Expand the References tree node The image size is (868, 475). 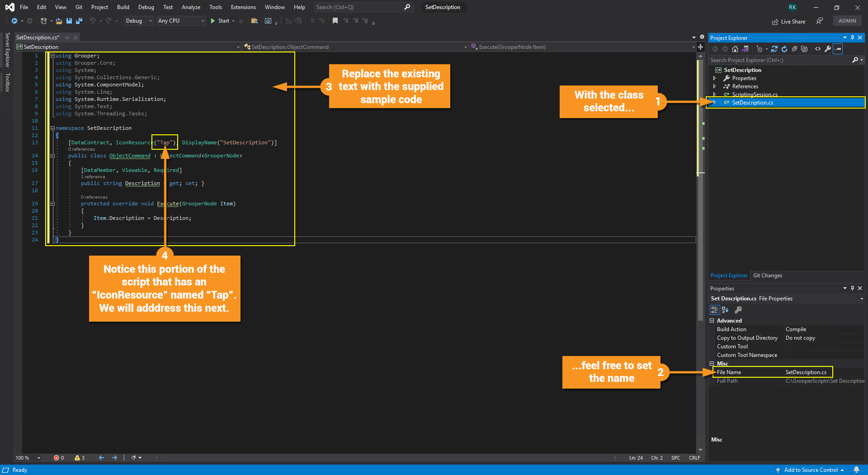[x=715, y=86]
